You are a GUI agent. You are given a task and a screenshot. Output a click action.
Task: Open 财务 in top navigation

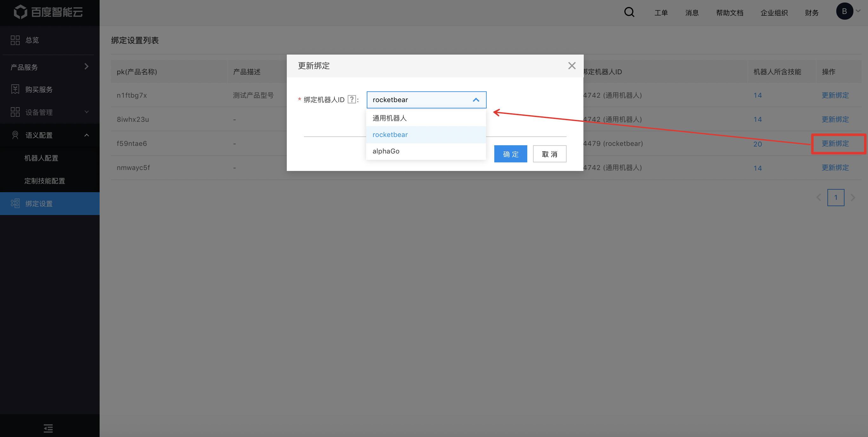(812, 13)
